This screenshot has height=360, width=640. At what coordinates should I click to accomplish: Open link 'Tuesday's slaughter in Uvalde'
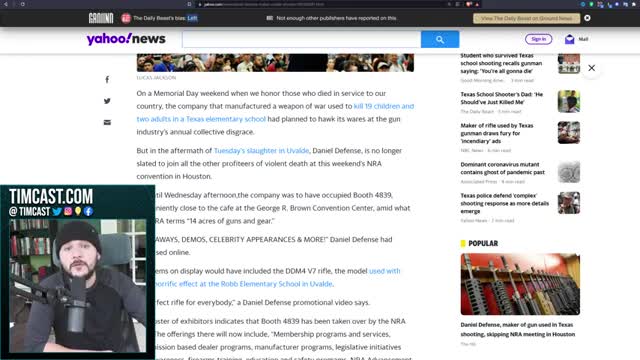click(x=261, y=151)
